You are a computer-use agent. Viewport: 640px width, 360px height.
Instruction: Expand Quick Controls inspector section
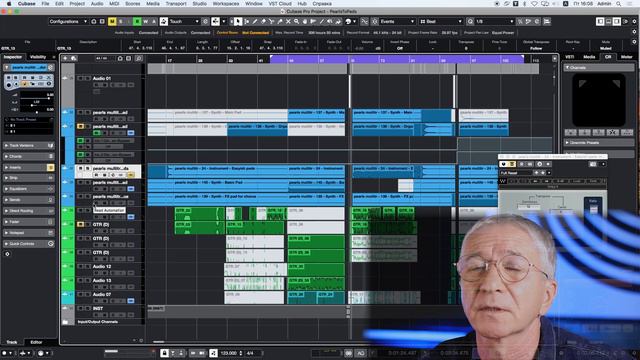click(x=29, y=244)
